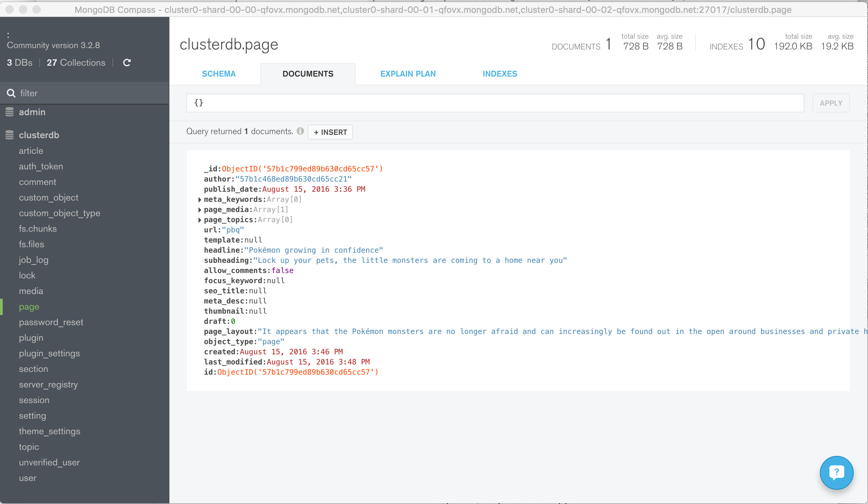Focus the query filter input field
The height and width of the screenshot is (504, 868).
(x=495, y=103)
